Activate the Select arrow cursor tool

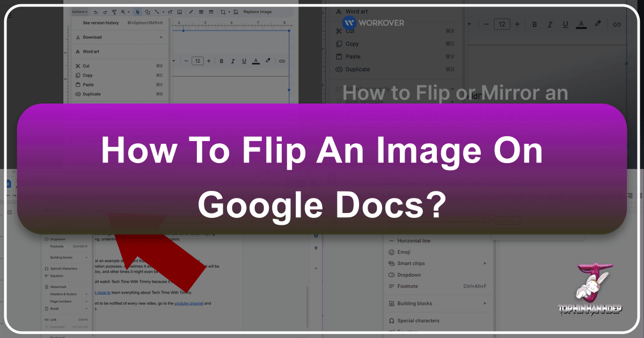coord(137,11)
